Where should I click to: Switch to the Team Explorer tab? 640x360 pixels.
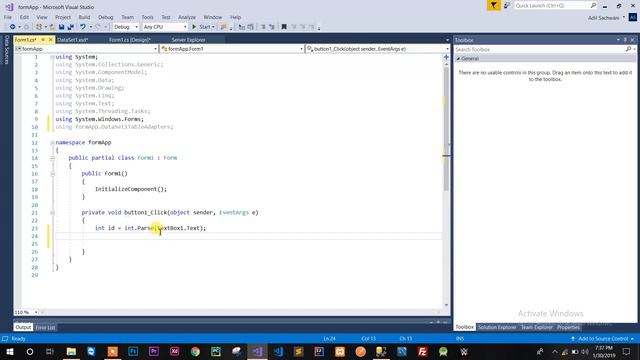click(x=536, y=327)
